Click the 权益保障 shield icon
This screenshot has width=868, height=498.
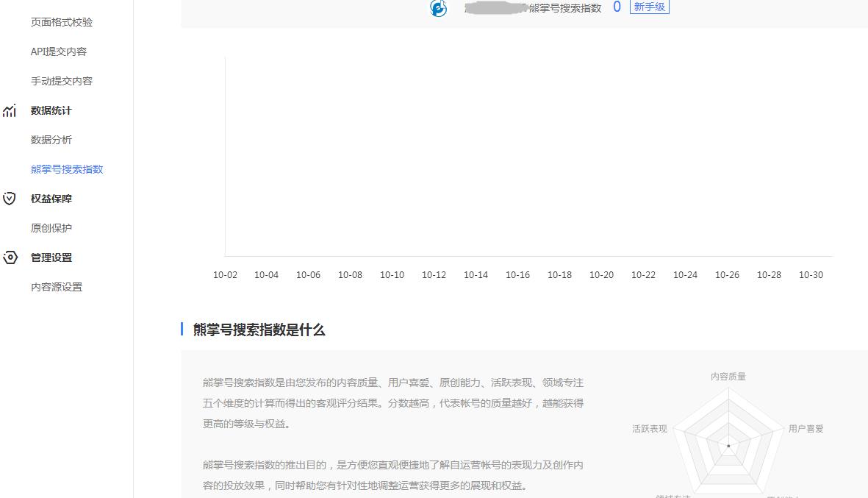tap(10, 198)
